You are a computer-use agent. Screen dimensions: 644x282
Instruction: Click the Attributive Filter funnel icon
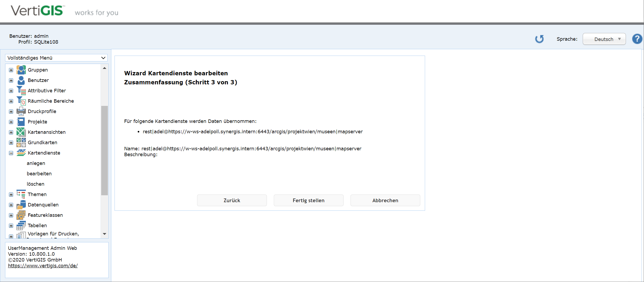21,90
